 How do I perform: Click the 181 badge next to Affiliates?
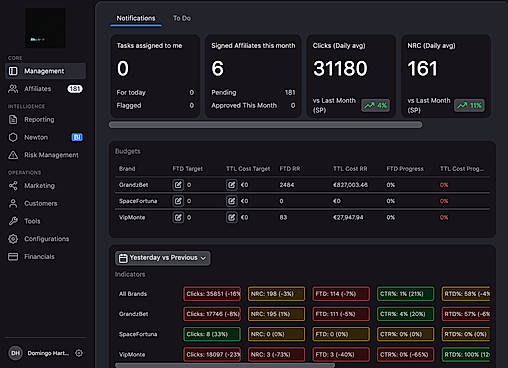coord(75,89)
